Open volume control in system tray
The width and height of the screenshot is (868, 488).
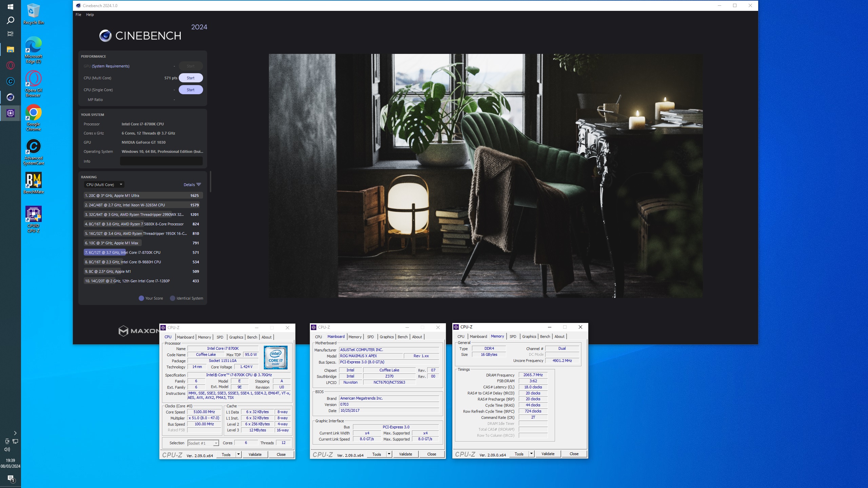7,449
